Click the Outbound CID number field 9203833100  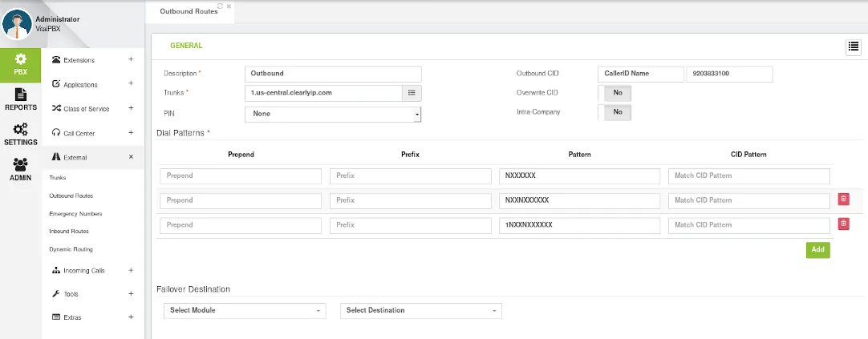pyautogui.click(x=729, y=74)
